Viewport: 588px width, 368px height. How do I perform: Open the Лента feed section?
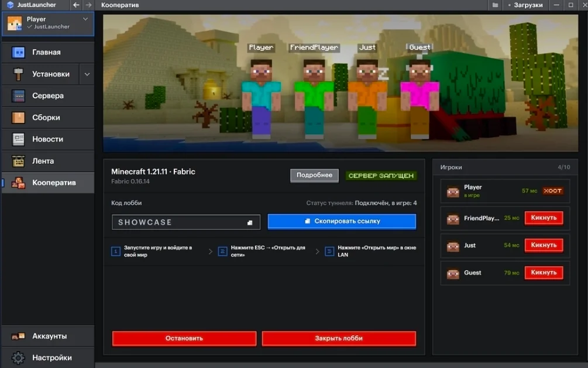point(48,161)
